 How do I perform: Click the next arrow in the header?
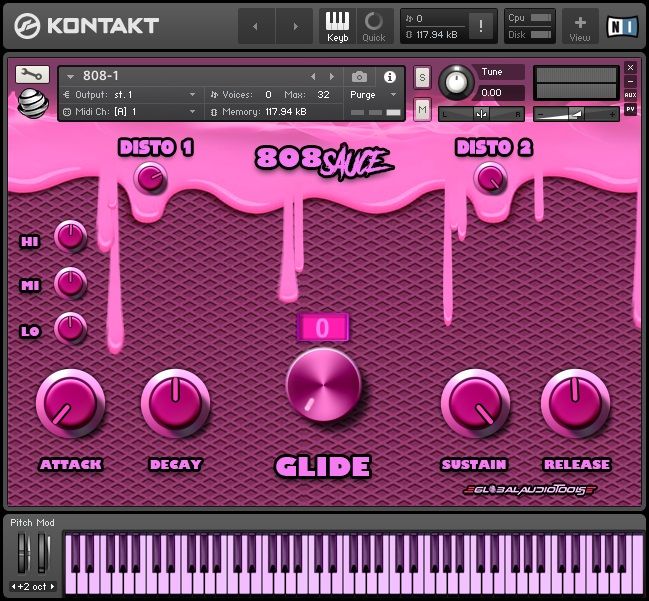pos(294,26)
